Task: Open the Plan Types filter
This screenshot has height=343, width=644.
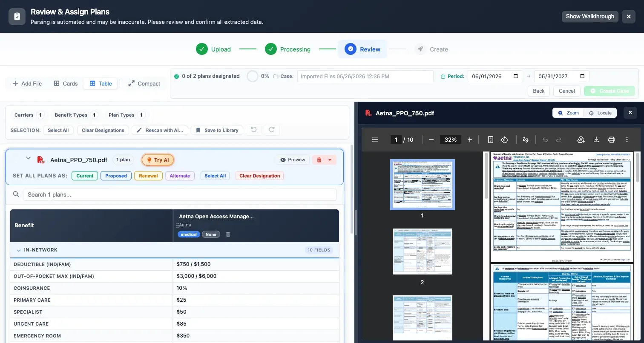Action: 126,115
